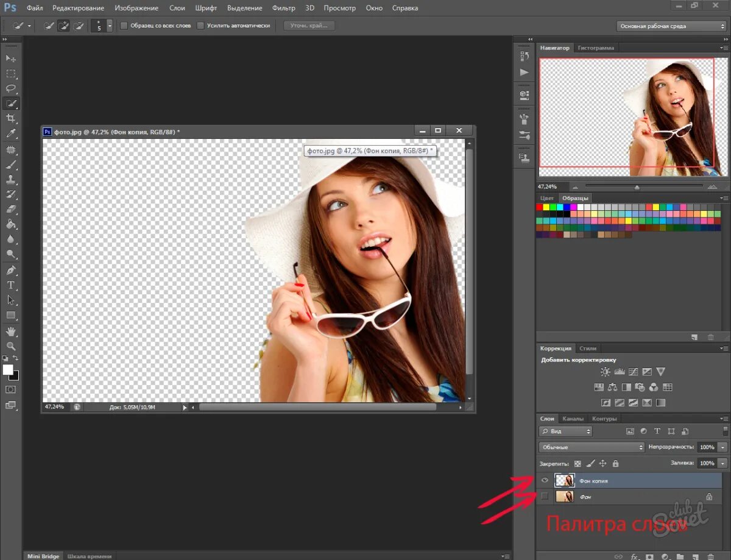Open the Шкала времени tab
Viewport: 731px width, 560px height.
(89, 556)
